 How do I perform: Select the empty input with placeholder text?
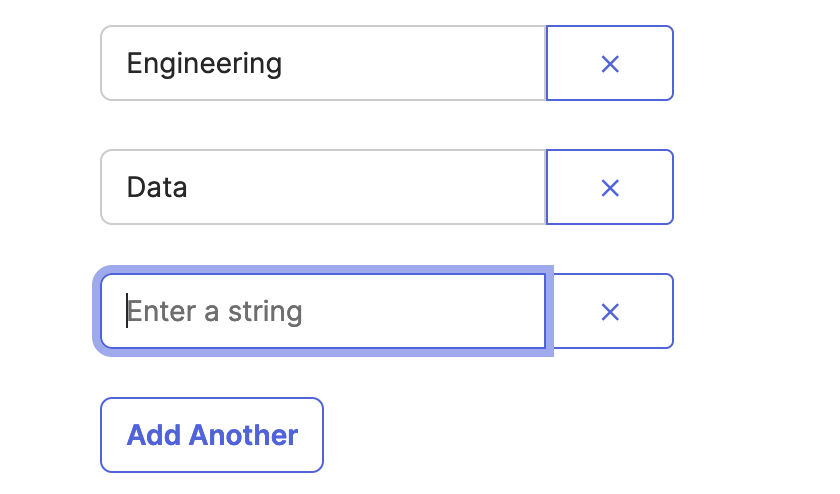click(x=400, y=312)
